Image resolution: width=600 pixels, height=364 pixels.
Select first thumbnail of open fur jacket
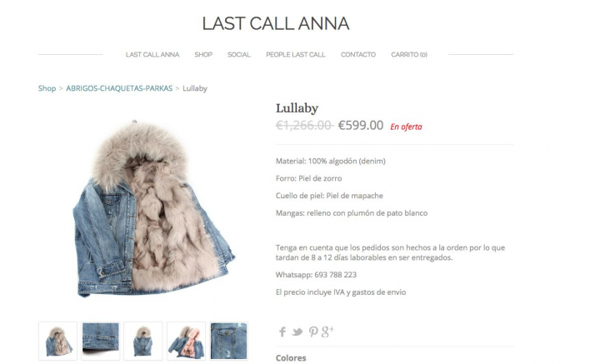(57, 341)
